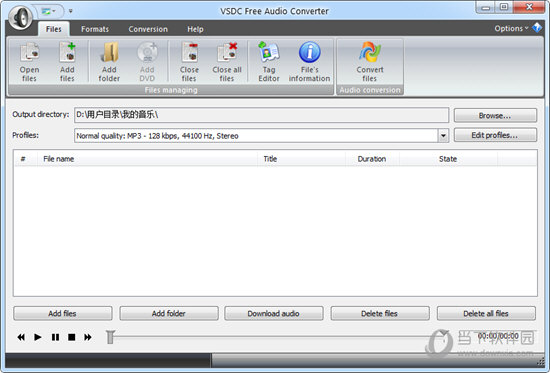Open the Options menu
Screen dimensions: 550x373
(x=511, y=28)
